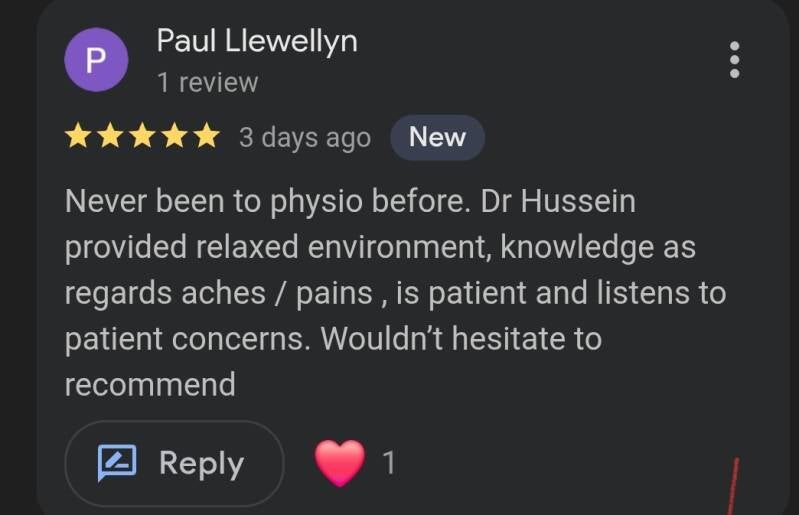Toggle the pink heart like icon
Viewport: 799px width, 515px height.
(340, 462)
